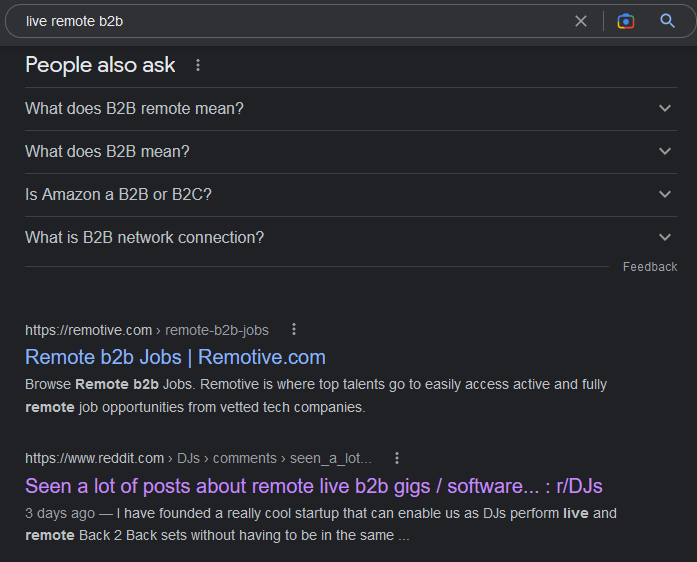Click the remotive.com URL breadcrumb
Screen dimensions: 697x562
pos(147,330)
